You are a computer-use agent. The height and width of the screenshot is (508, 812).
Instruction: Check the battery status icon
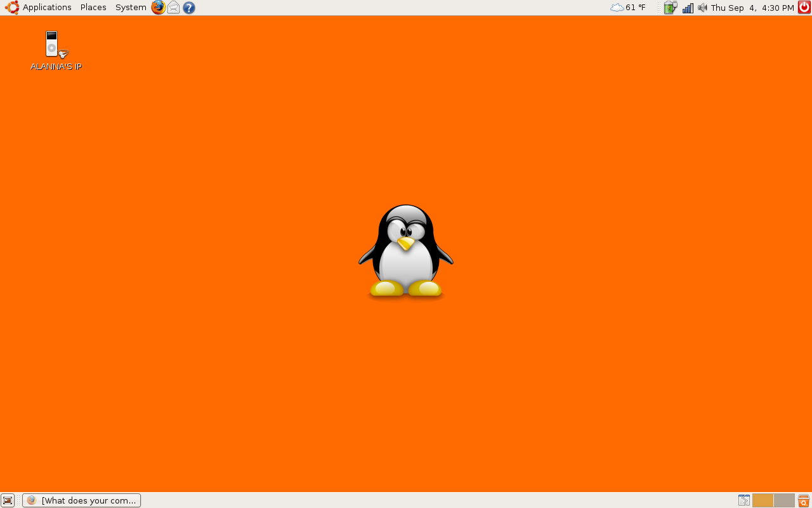pos(670,7)
